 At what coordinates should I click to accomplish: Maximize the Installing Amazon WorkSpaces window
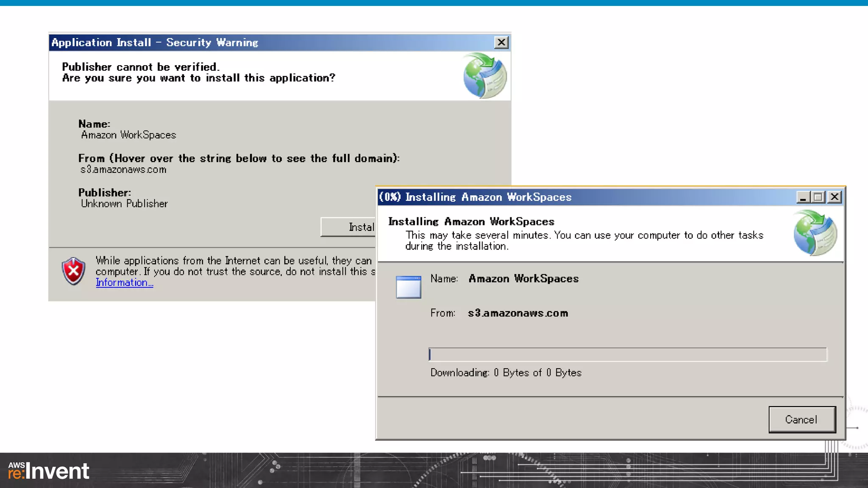818,197
